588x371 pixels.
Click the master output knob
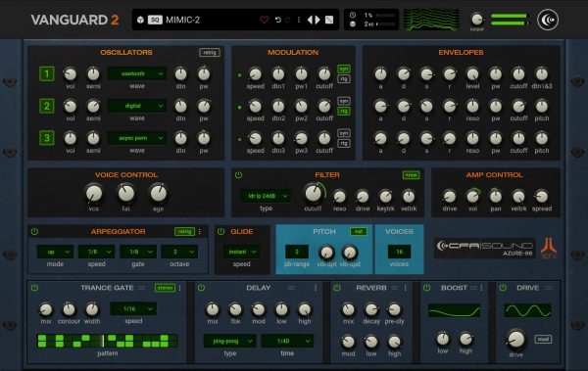477,19
